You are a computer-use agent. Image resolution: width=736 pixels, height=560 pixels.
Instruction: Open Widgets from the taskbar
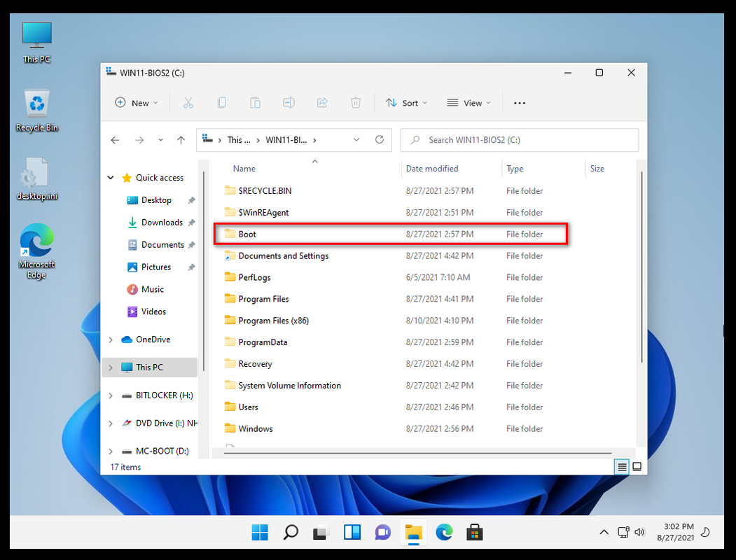[352, 532]
